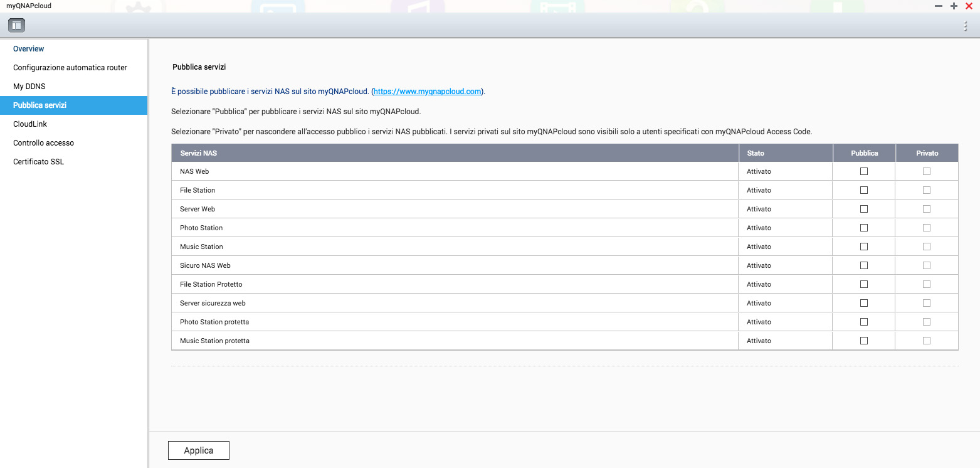The height and width of the screenshot is (468, 980).
Task: Toggle the sidebar panel icon in toolbar
Action: click(16, 26)
